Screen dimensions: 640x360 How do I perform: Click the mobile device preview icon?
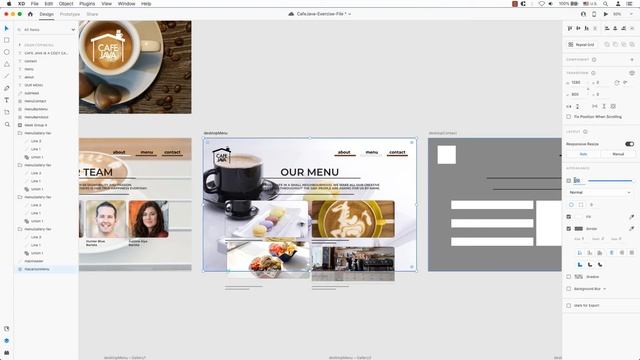[x=594, y=14]
